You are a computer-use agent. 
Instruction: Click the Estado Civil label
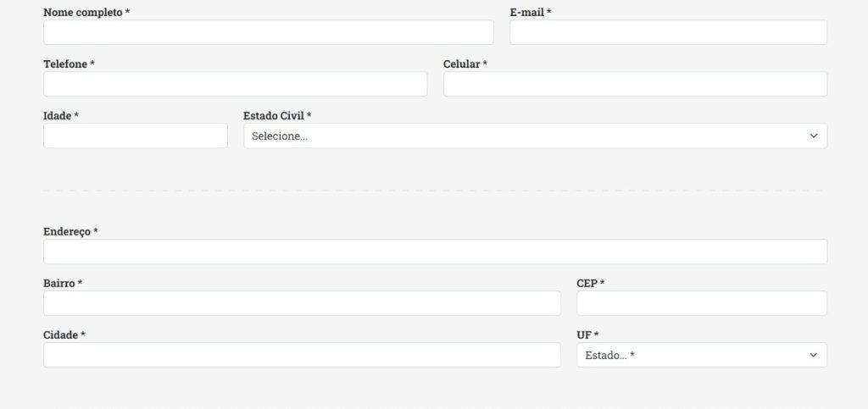point(275,116)
